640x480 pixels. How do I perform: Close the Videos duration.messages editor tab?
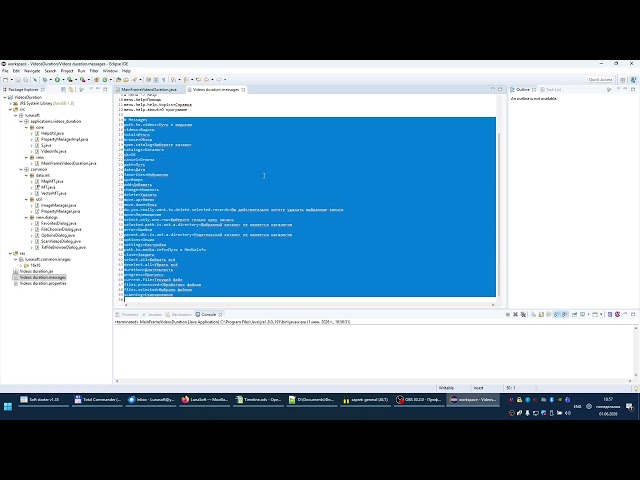(243, 89)
